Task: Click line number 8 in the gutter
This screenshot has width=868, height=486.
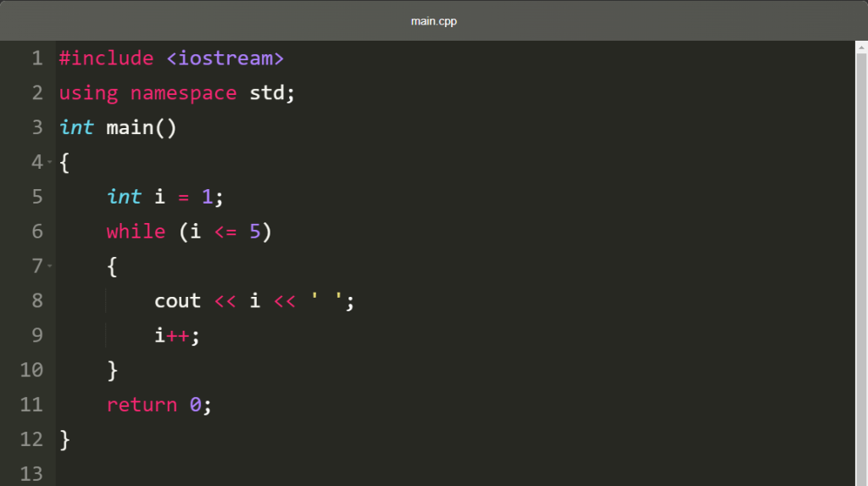Action: (37, 300)
